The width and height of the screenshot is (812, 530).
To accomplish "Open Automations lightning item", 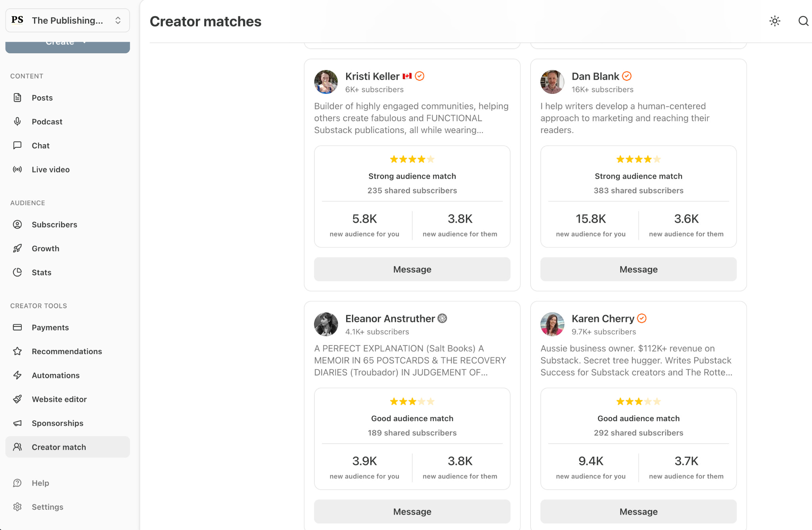I will [x=68, y=375].
